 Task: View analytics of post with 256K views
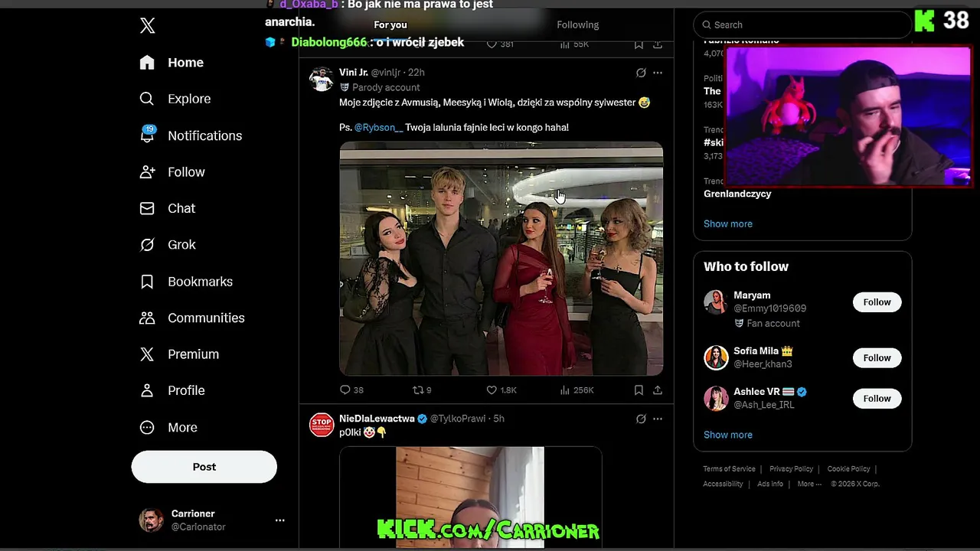(x=577, y=390)
